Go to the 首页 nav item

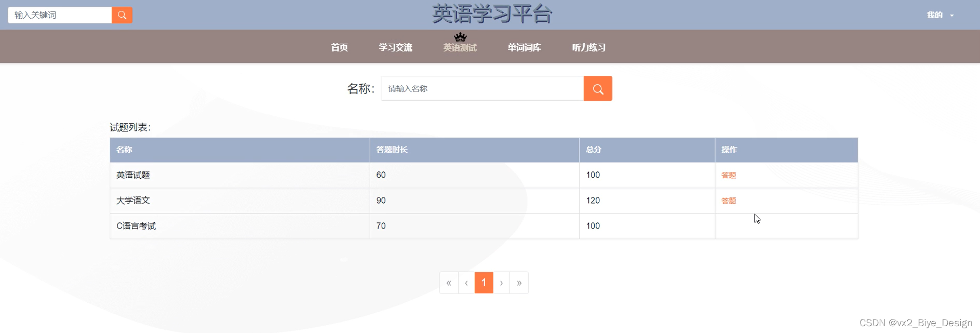tap(340, 47)
